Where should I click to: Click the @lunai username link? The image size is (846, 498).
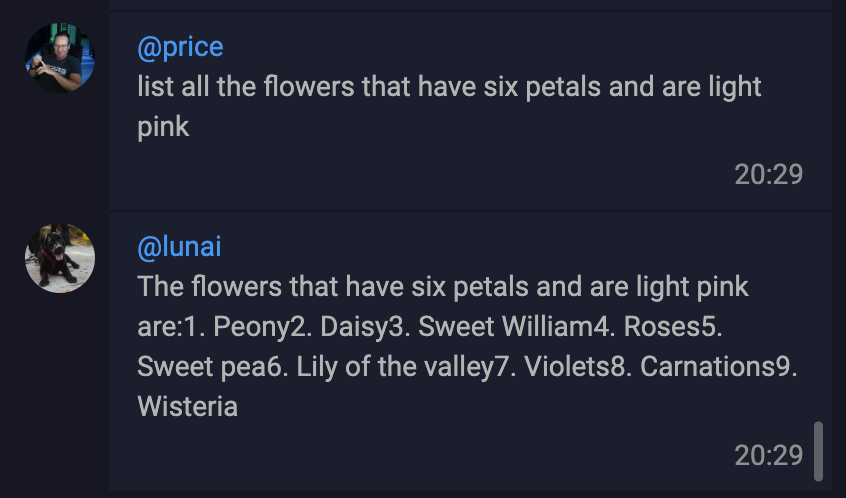coord(179,247)
